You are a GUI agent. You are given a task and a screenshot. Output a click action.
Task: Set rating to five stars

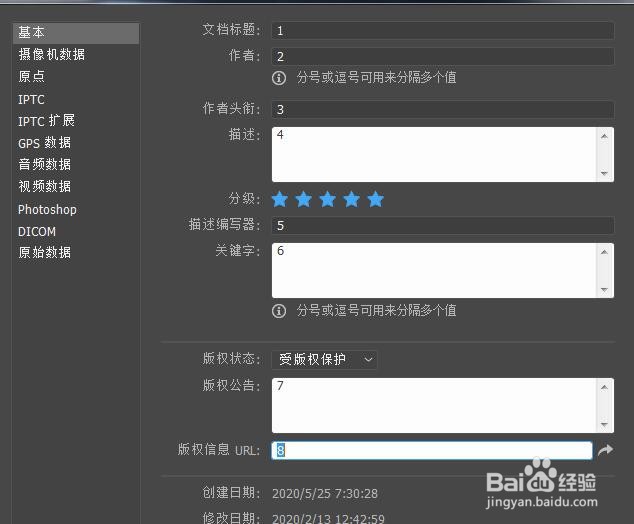point(376,199)
